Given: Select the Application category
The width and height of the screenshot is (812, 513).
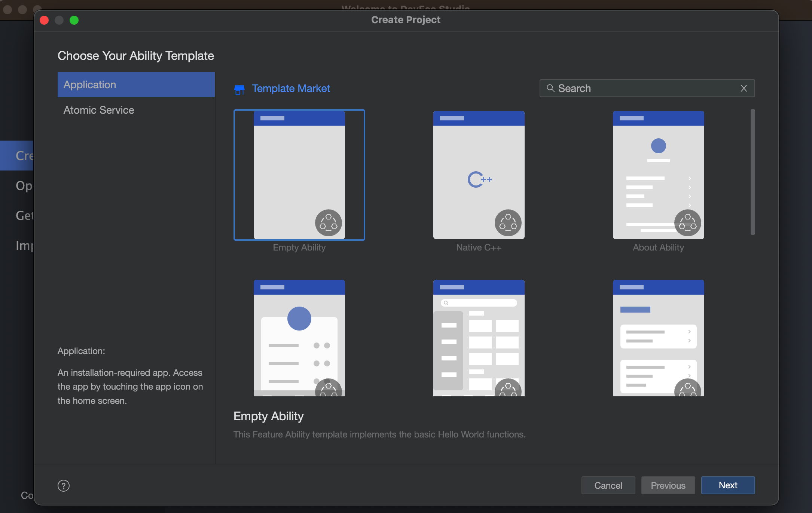Looking at the screenshot, I should pos(136,85).
